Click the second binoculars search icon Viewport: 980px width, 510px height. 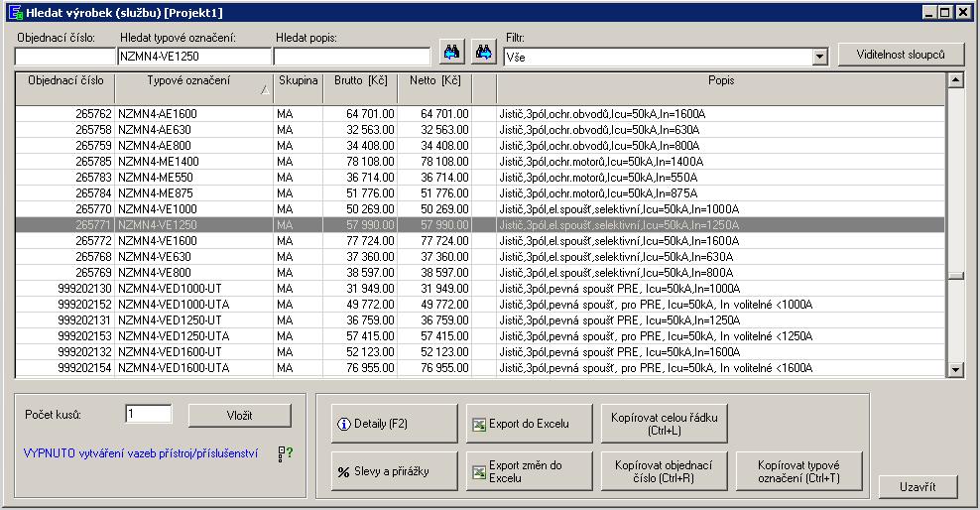click(x=483, y=53)
